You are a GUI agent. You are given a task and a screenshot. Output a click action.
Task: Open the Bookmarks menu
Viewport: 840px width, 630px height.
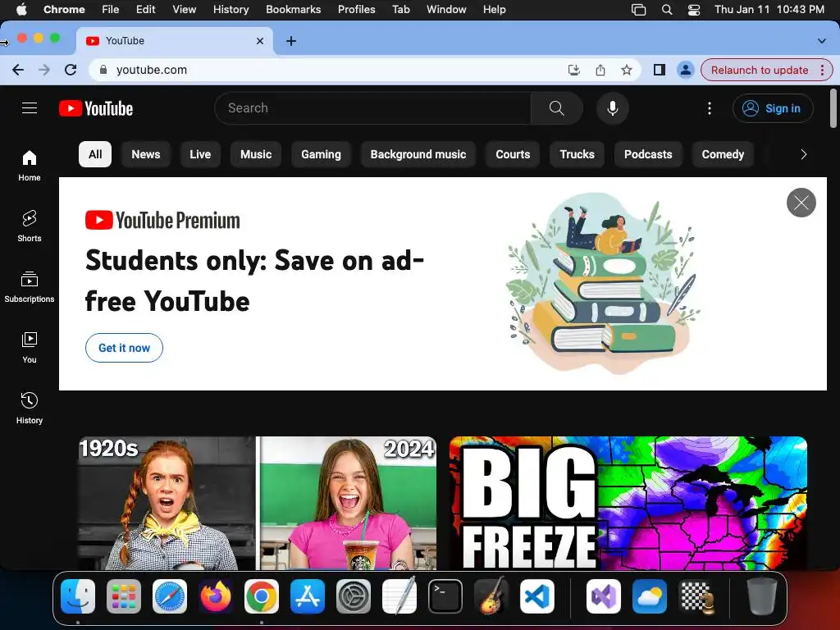click(x=293, y=9)
